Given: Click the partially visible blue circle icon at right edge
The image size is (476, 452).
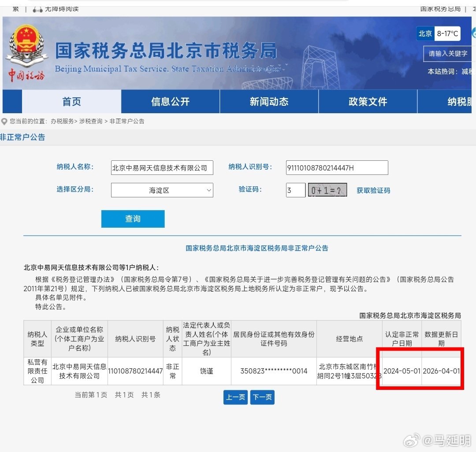Looking at the screenshot, I should [x=474, y=33].
